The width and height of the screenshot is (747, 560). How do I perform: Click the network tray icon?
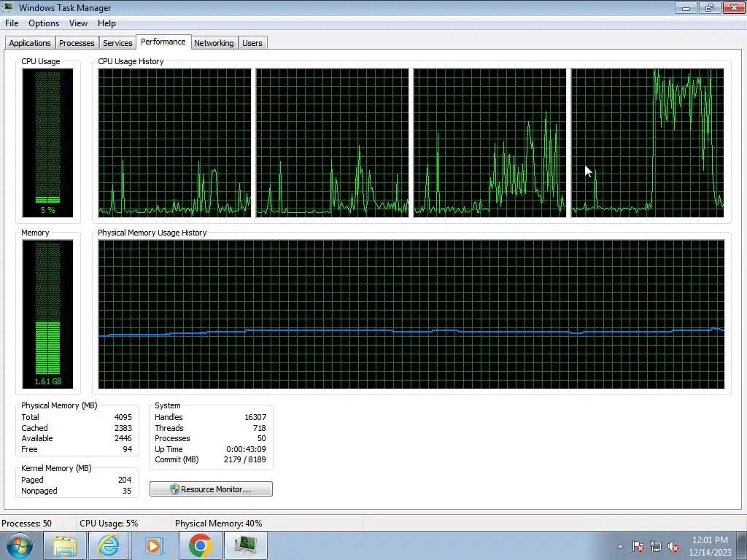tap(656, 546)
